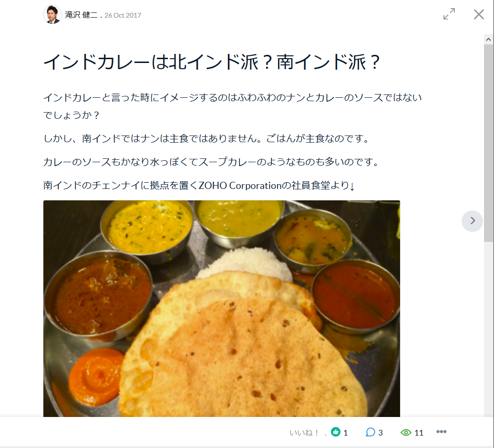494x448 pixels.
Task: Click the paragraph mentioning ZOHO Corporation
Action: pyautogui.click(x=199, y=185)
